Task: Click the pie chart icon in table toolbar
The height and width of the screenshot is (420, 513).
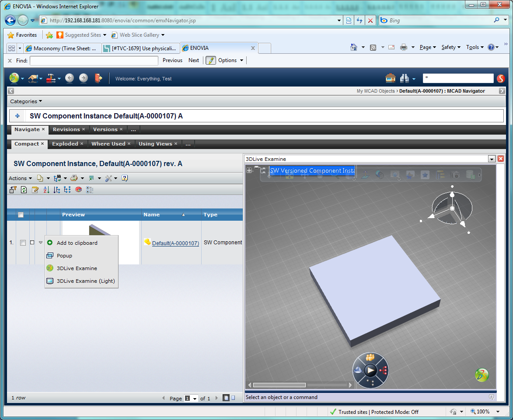Action: pos(79,190)
